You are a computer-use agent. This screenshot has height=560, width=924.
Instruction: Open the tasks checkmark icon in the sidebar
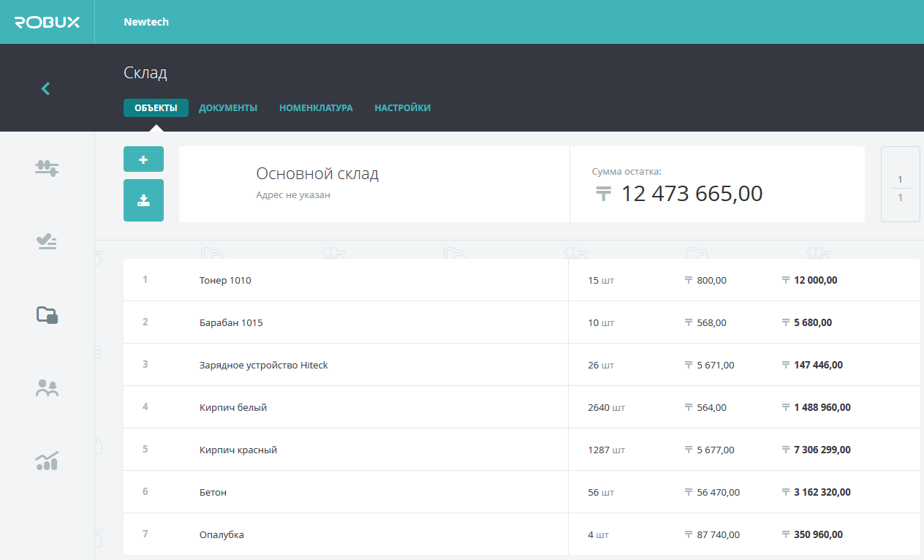tap(47, 241)
